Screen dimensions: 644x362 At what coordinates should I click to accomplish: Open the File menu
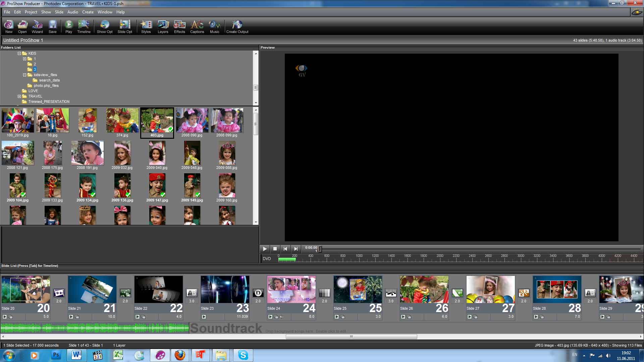pyautogui.click(x=7, y=12)
